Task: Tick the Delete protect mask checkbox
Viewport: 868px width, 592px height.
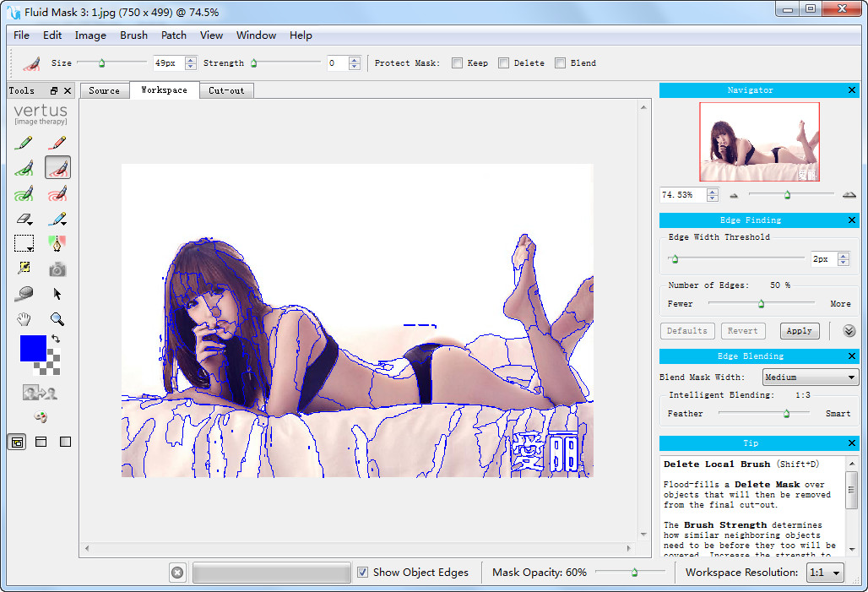Action: 503,63
